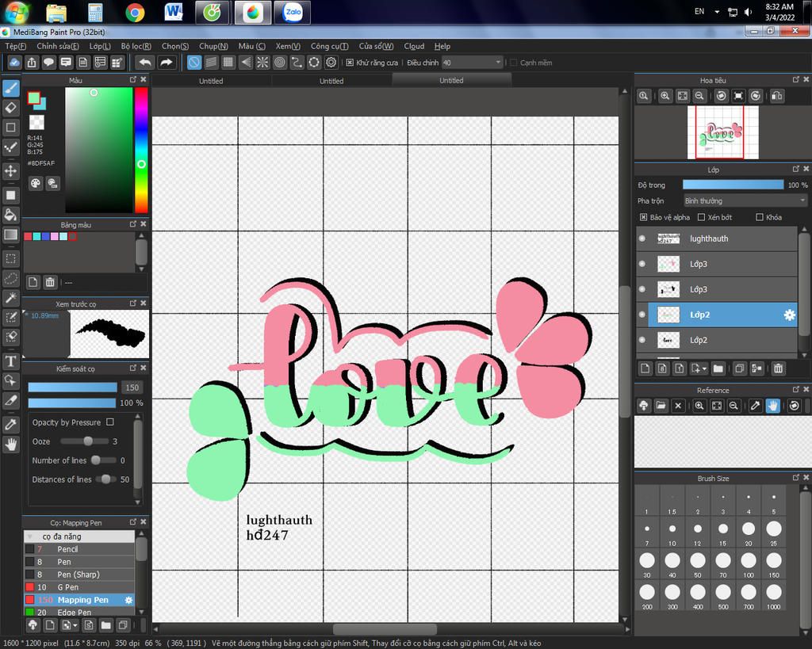
Task: Click the navigator preview thumbnail
Action: [x=722, y=132]
